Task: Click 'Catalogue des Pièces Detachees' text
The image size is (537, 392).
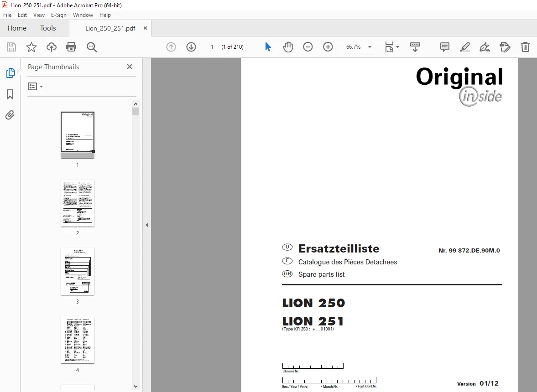Action: pos(348,262)
